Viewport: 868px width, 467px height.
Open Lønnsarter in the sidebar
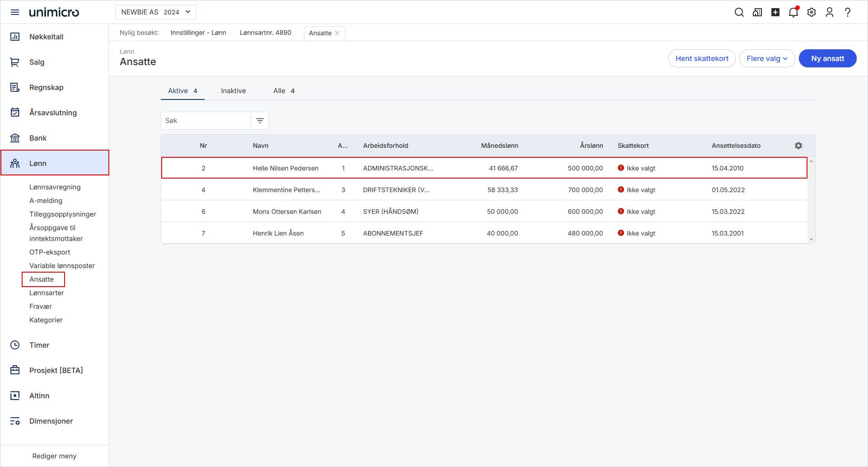coord(47,293)
